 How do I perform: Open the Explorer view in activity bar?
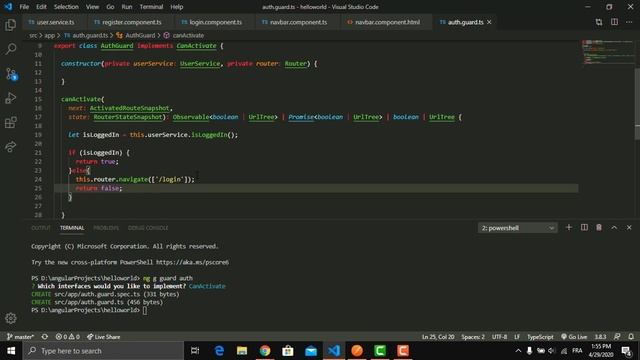coord(11,25)
